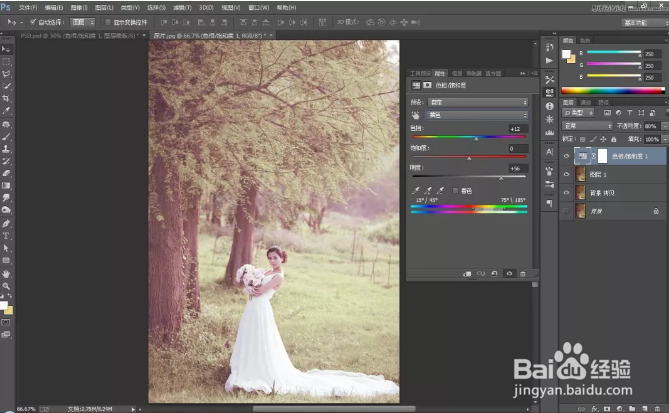669x413 pixels.
Task: Open the layer blend mode dropdown
Action: (x=588, y=126)
